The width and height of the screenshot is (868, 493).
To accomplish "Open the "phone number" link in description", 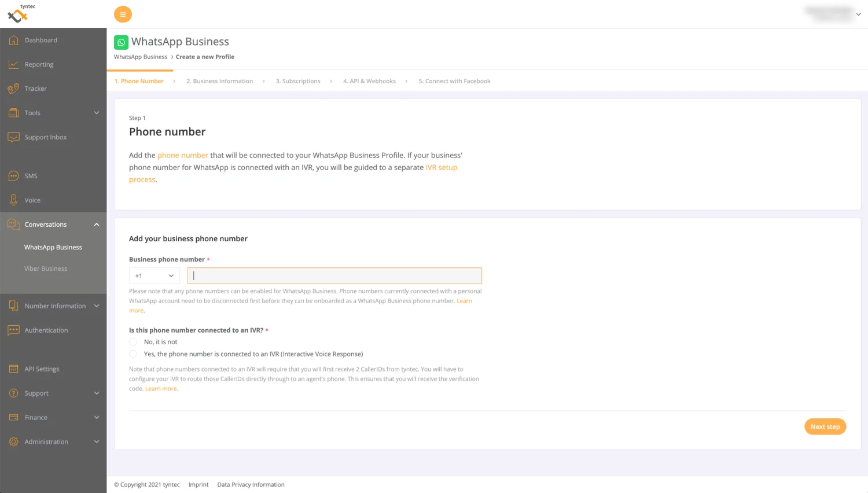I will (182, 156).
